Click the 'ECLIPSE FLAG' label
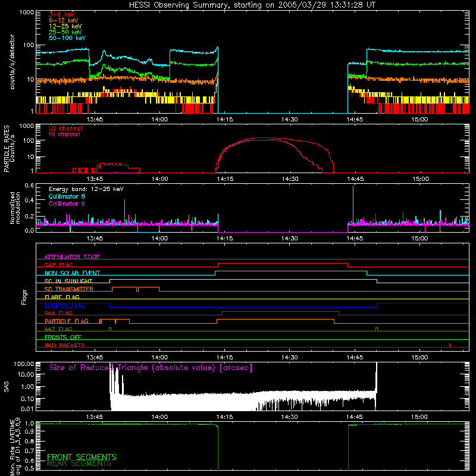The width and height of the screenshot is (476, 476). pyautogui.click(x=65, y=305)
